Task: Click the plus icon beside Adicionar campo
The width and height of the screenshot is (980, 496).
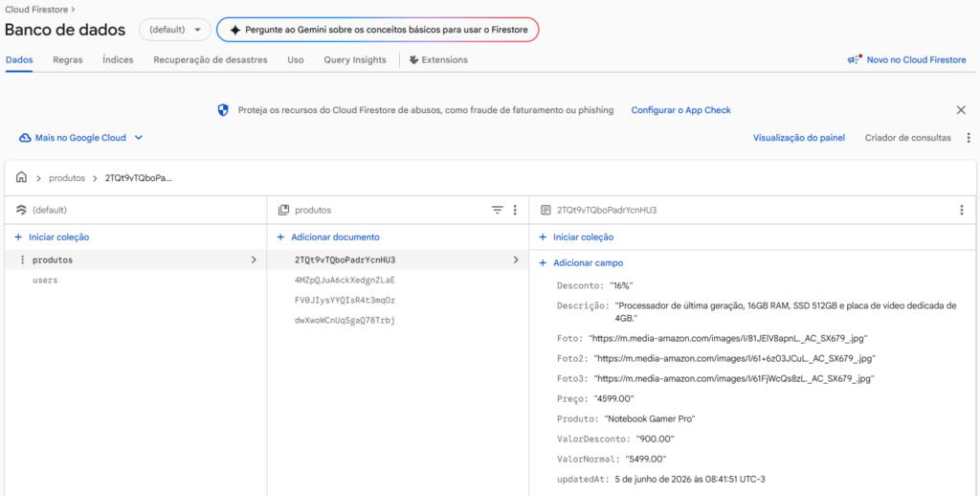Action: tap(543, 263)
